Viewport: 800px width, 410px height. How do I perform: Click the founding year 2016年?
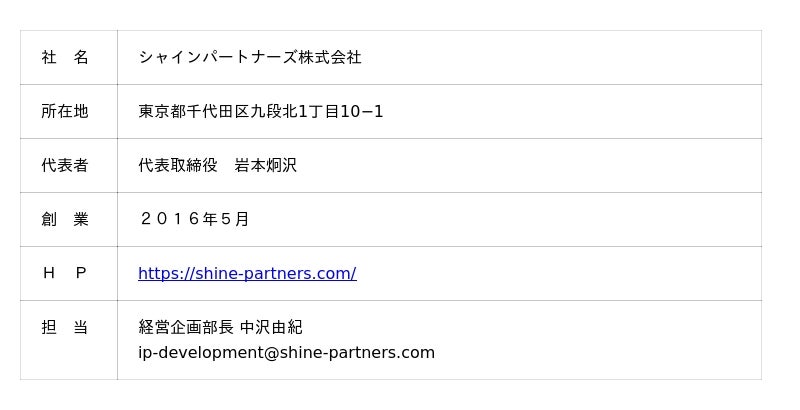[x=178, y=220]
